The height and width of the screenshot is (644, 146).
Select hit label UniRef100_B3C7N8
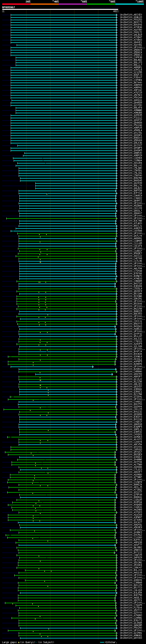click(x=131, y=221)
